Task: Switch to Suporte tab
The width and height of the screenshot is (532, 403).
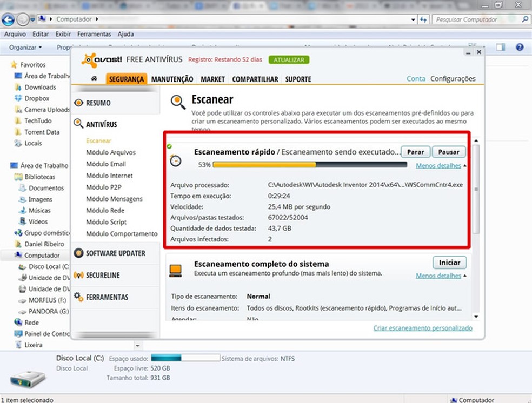Action: [x=298, y=79]
